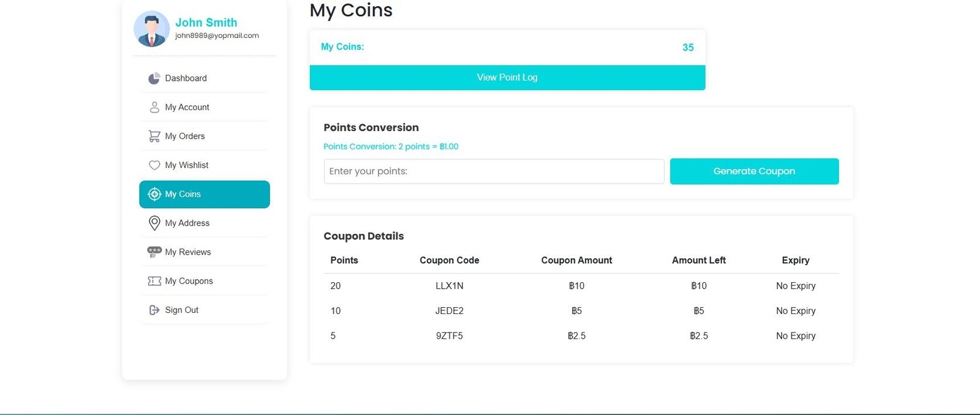Select coupon code JEDE2
Viewport: 980px width, 415px height.
click(449, 311)
